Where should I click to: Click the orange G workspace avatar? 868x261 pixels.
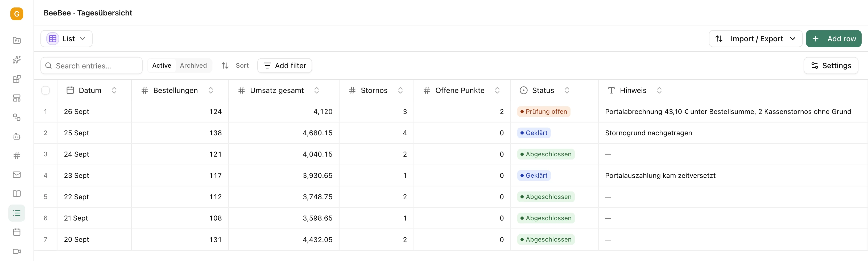pyautogui.click(x=16, y=14)
